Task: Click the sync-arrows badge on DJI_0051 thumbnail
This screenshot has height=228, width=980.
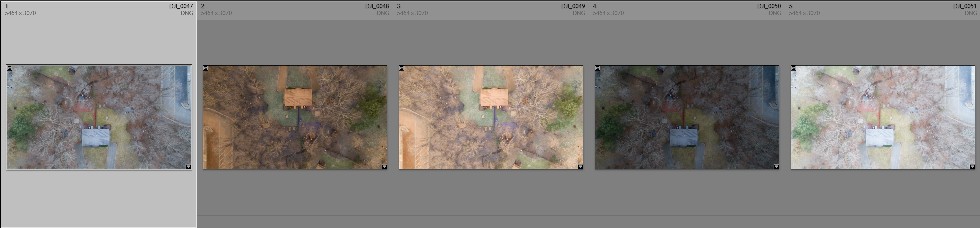Action: click(793, 68)
